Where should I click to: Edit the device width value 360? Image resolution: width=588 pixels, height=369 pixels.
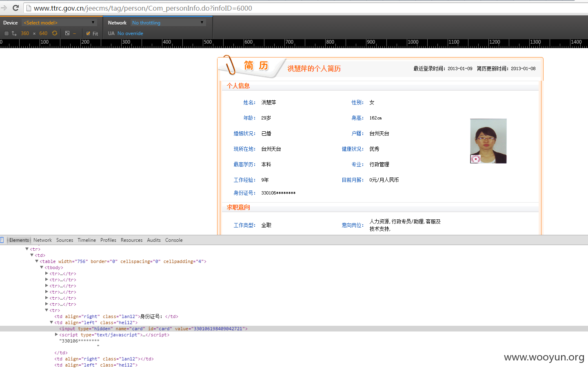click(x=25, y=33)
